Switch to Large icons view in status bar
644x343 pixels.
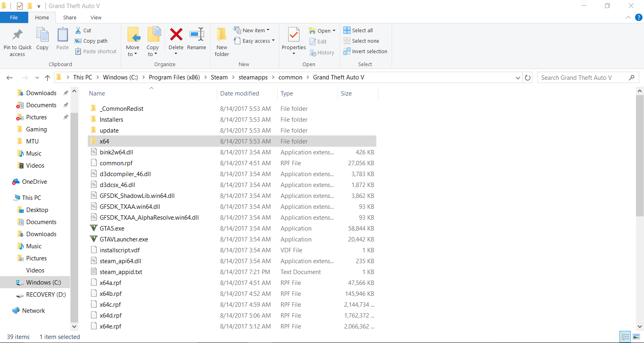636,337
